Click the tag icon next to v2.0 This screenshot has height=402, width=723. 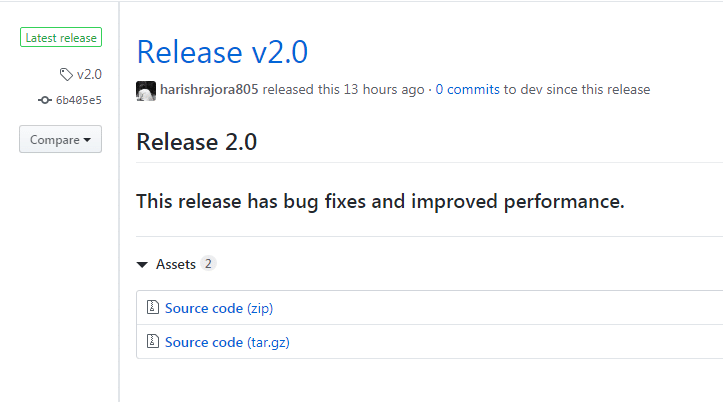coord(66,74)
